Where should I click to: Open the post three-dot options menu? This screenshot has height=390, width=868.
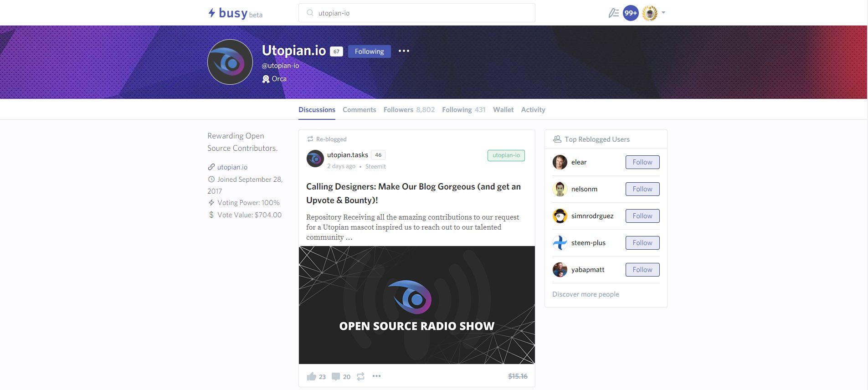pyautogui.click(x=376, y=376)
